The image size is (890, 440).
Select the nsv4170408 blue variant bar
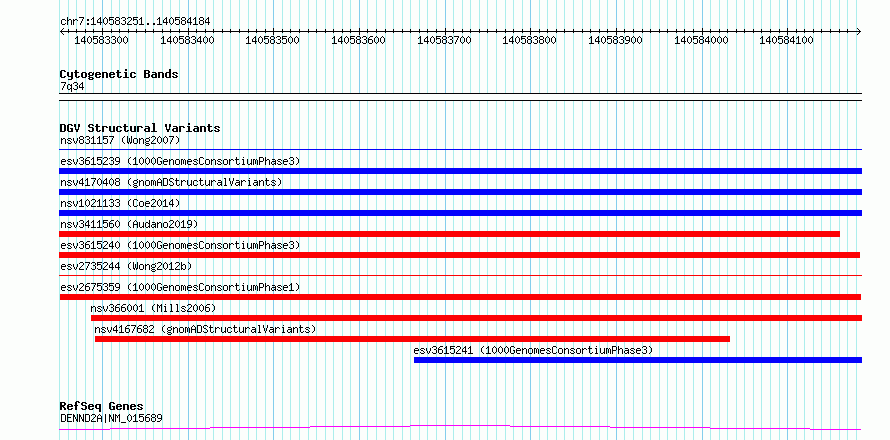point(460,192)
